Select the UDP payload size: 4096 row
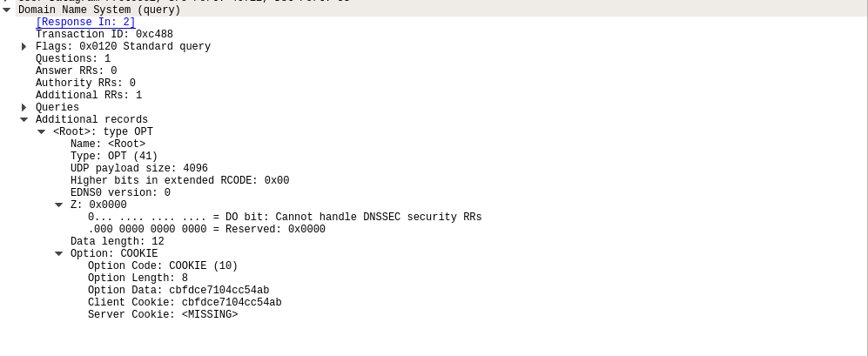Image resolution: width=868 pixels, height=356 pixels. [139, 168]
